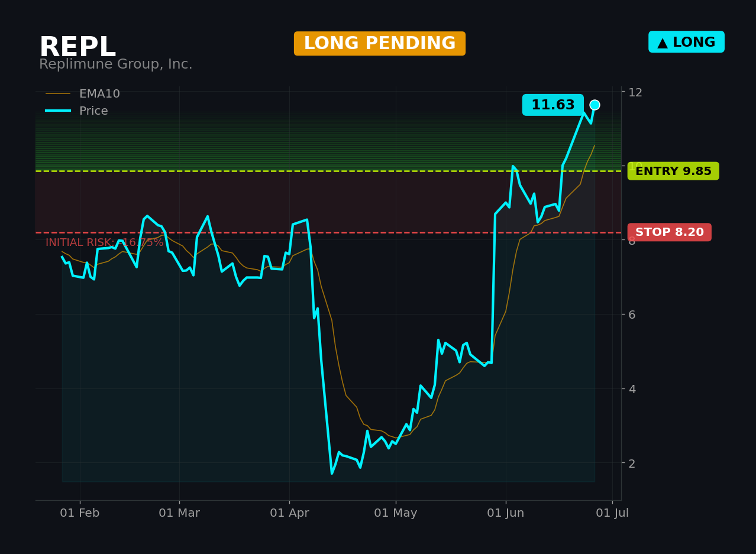Click the INITIAL RISK 16.75% text
The image size is (756, 554).
pos(105,242)
